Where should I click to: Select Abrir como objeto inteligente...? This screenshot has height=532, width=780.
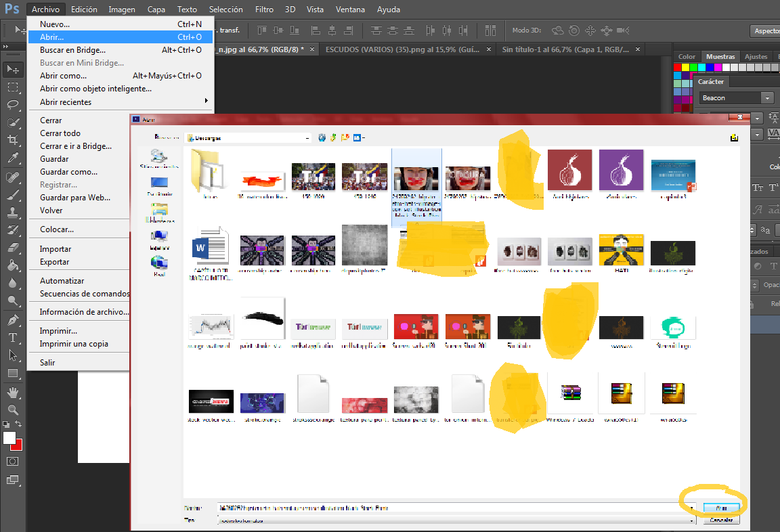point(121,89)
